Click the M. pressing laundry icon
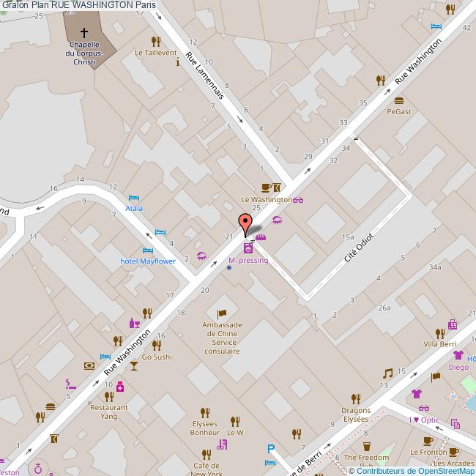Viewport: 476px width, 476px height. (x=248, y=249)
